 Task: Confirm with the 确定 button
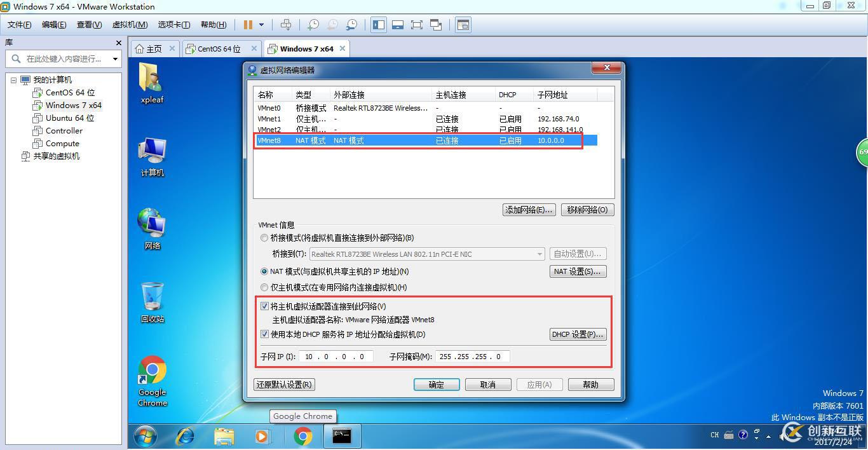[437, 385]
